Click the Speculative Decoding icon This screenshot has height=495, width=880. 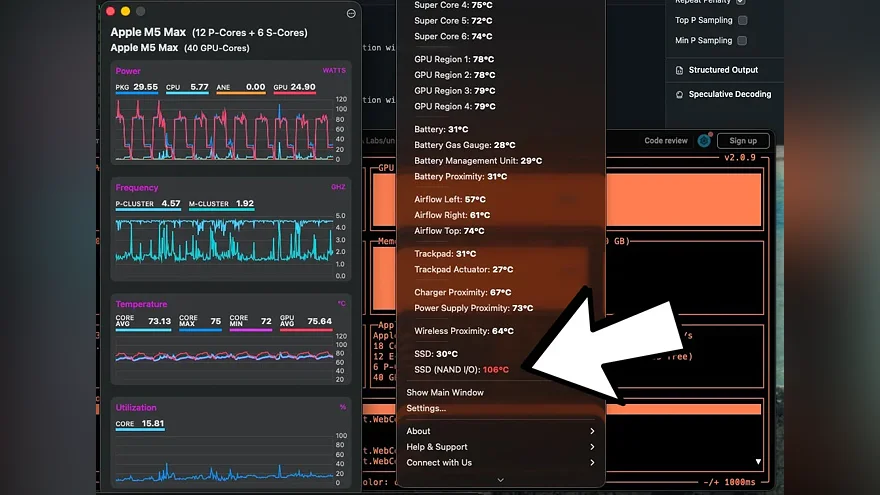point(679,94)
